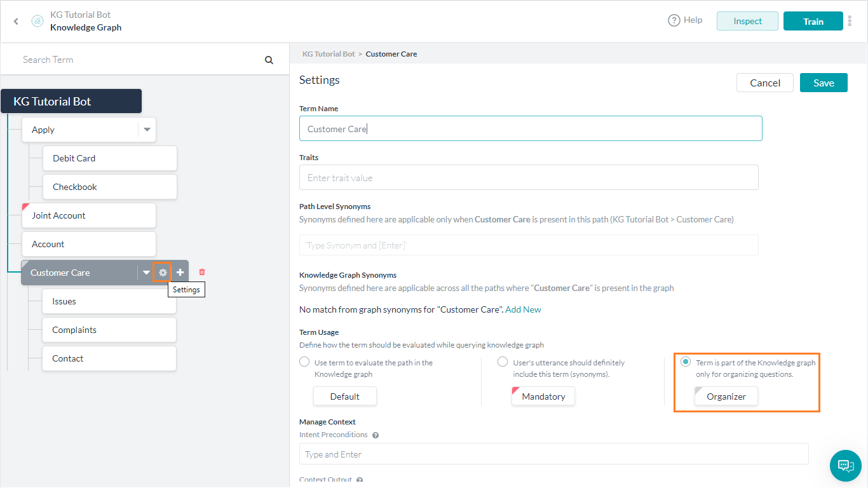Screen dimensions: 868x488
Task: Open the vertical three-dot options menu
Action: (850, 21)
